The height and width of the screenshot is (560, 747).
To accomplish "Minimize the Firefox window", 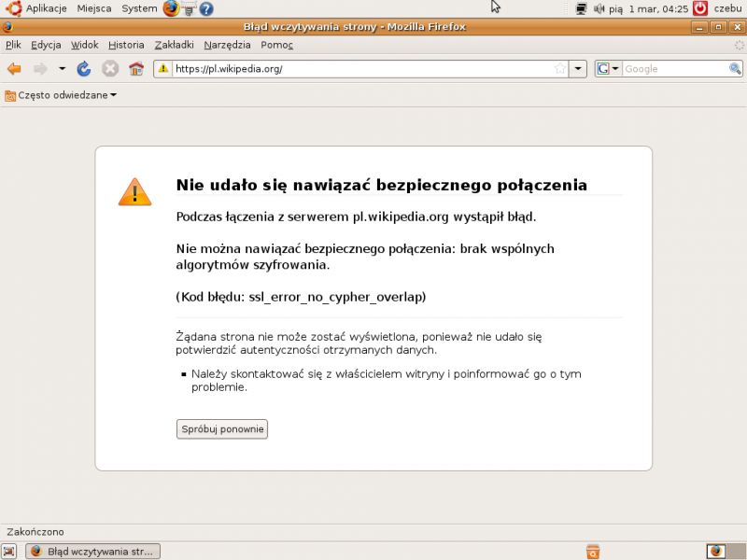I will 699,27.
